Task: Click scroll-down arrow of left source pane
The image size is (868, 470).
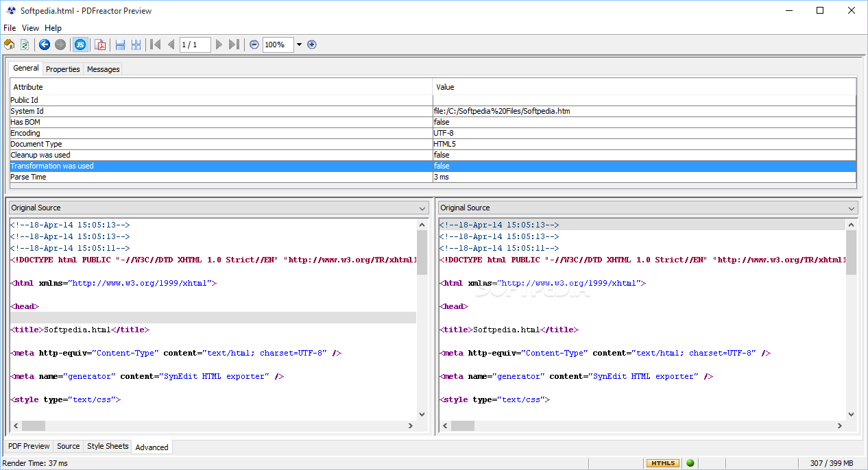Action: pos(422,414)
